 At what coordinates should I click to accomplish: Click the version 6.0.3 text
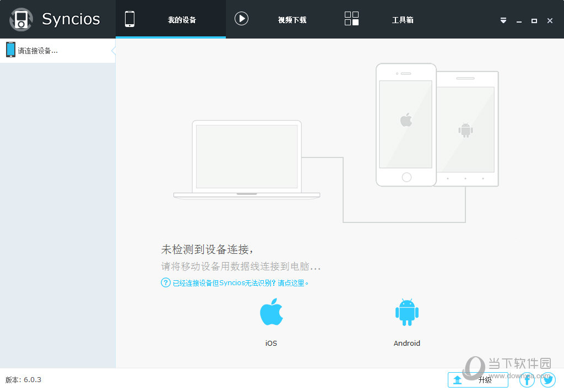point(23,380)
